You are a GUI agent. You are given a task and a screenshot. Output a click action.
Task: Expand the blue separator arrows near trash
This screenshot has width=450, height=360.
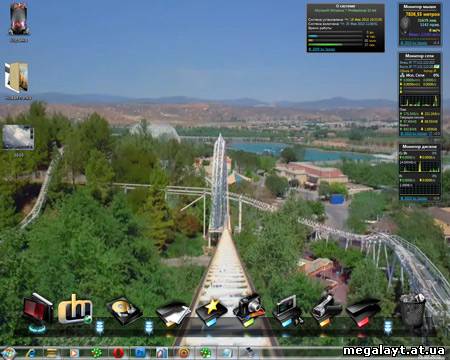pos(388,327)
